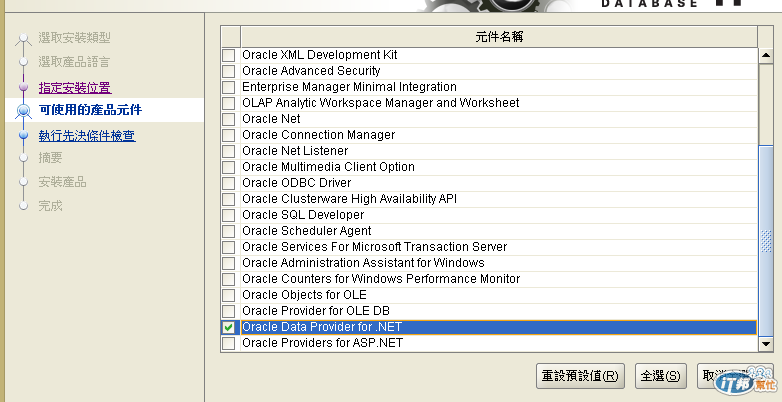Tick Oracle Counters for Windows Performance Monitor checkbox
Viewport: 782px width, 402px height.
coord(228,279)
